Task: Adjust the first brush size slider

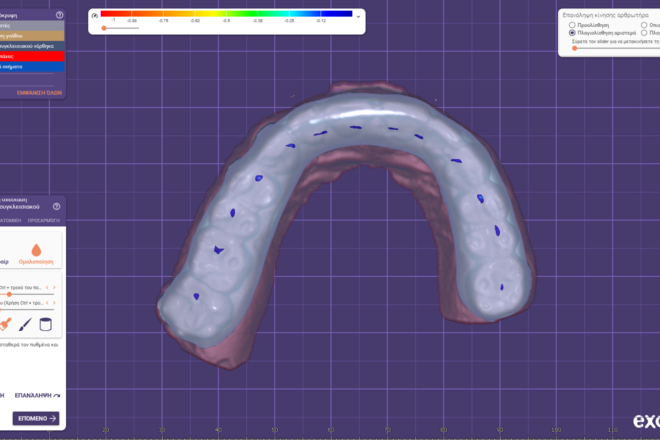Action: pyautogui.click(x=9, y=294)
